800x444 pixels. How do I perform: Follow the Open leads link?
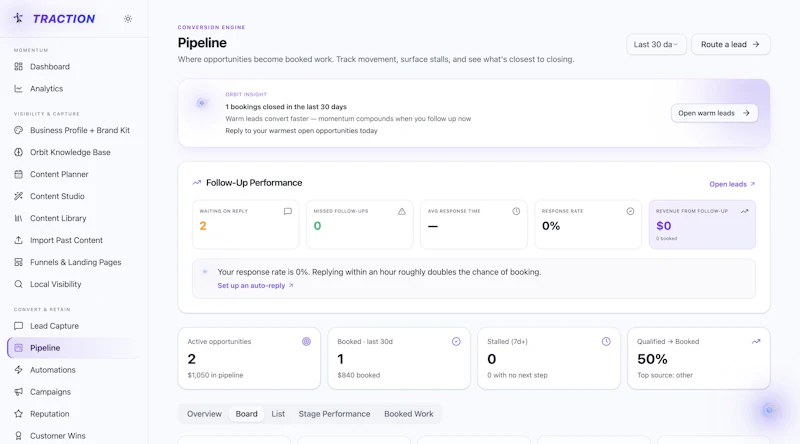732,184
